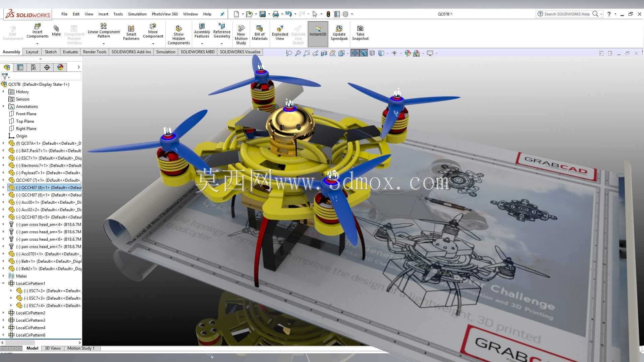This screenshot has height=362, width=644.
Task: Click the Undo icon
Action: [x=288, y=14]
